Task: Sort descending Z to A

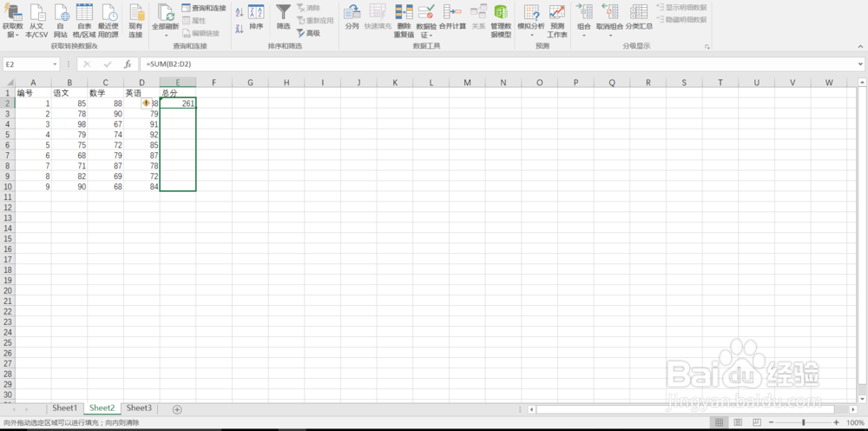Action: coord(240,29)
